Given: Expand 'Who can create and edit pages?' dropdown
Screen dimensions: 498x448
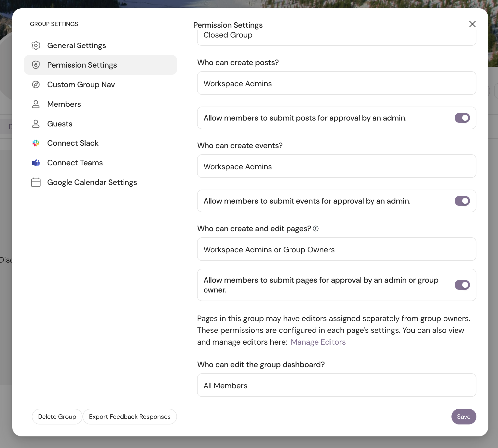Looking at the screenshot, I should tap(336, 249).
